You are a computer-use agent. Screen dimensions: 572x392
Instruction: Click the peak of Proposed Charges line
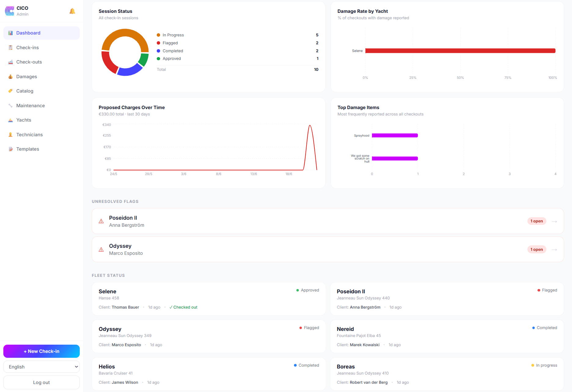point(310,126)
